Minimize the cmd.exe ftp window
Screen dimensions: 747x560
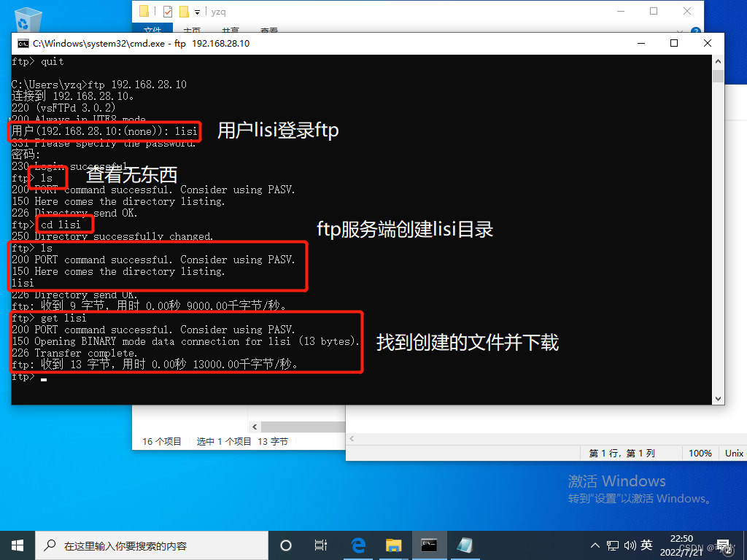641,43
